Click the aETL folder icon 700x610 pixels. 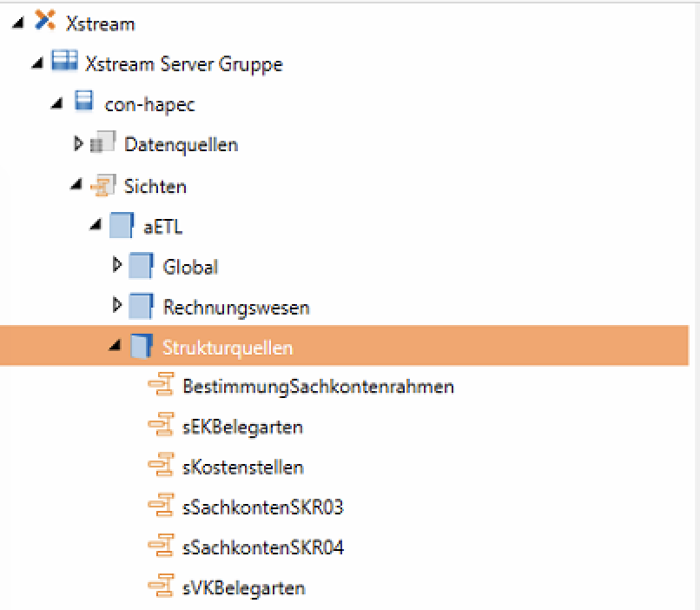[x=122, y=227]
